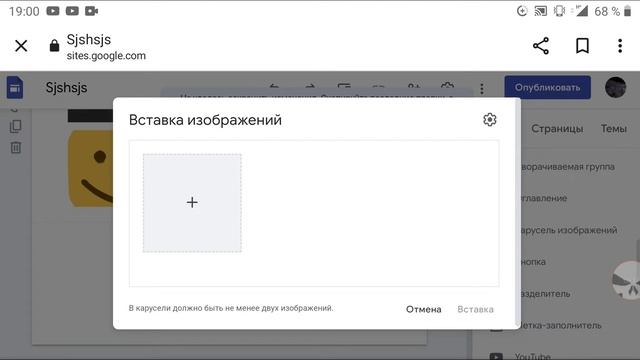Image resolution: width=640 pixels, height=360 pixels.
Task: Add an image with the plus tile
Action: 192,203
